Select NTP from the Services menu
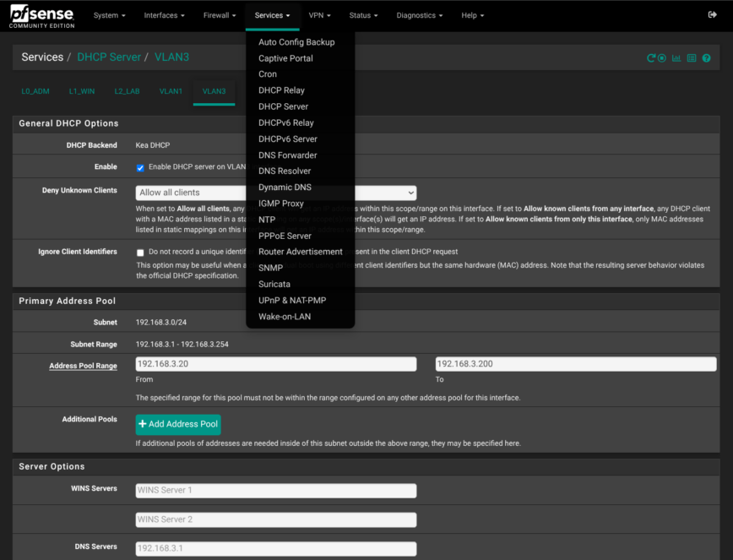The height and width of the screenshot is (560, 733). pyautogui.click(x=267, y=220)
